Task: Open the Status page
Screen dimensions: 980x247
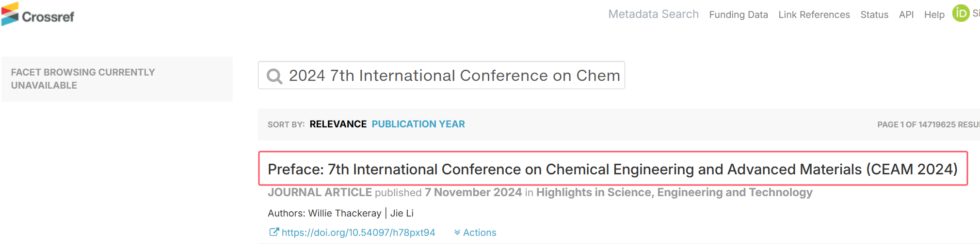Action: (874, 15)
